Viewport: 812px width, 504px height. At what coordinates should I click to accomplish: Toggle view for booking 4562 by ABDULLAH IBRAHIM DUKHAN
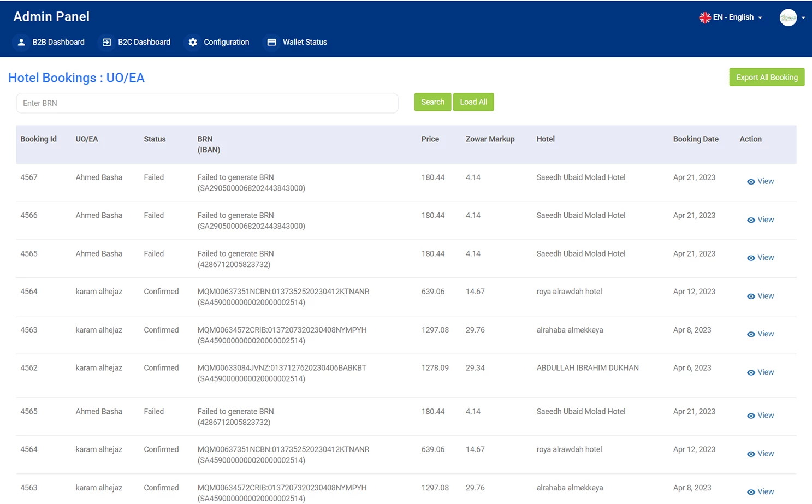[750, 372]
